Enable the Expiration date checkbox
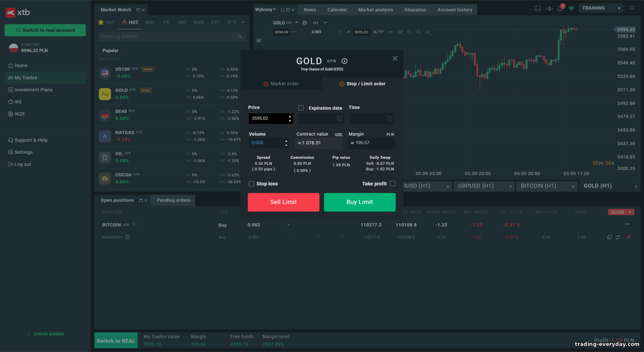 tap(301, 108)
